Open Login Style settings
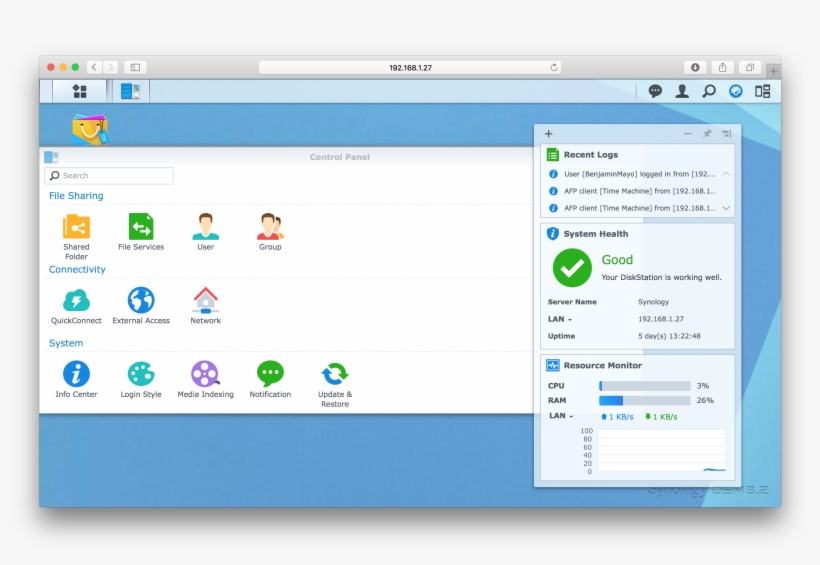Viewport: 820px width, 565px height. tap(141, 379)
